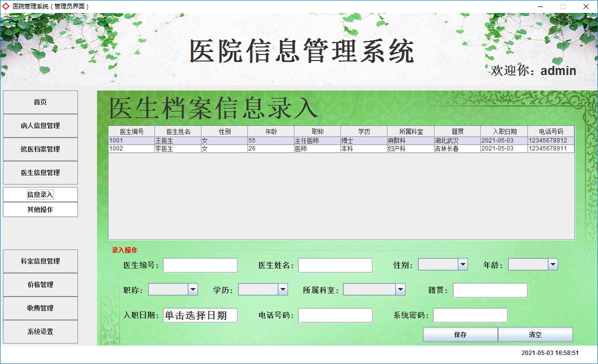Click the table's 籍贯 column header
This screenshot has width=598, height=364.
click(457, 131)
